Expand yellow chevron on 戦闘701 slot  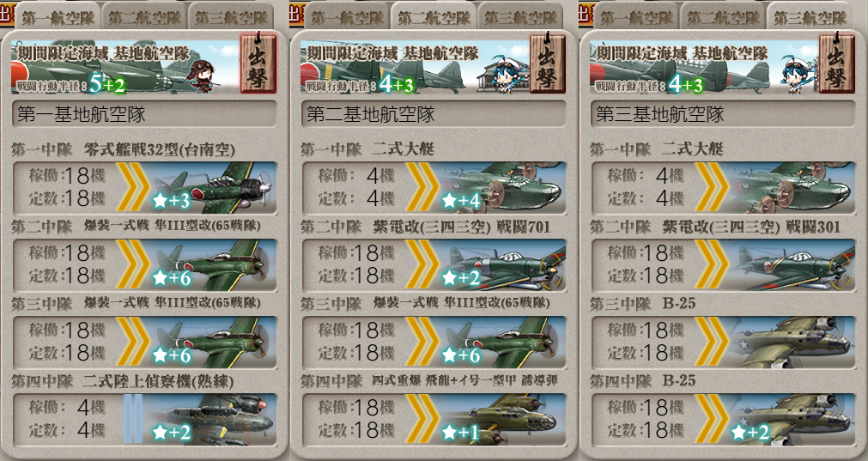(x=422, y=264)
